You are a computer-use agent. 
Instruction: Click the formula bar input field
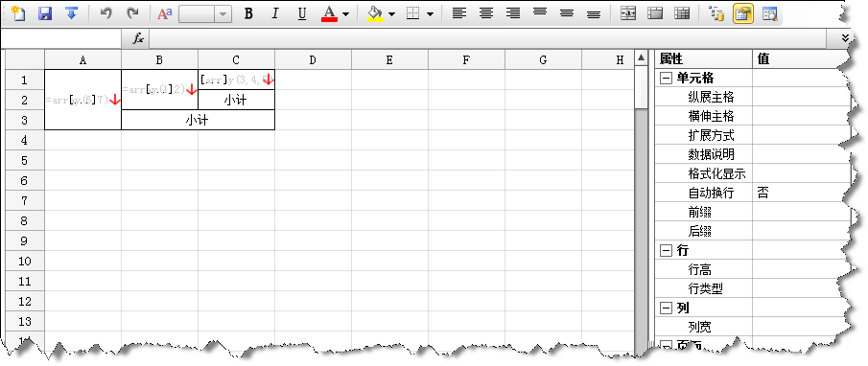click(x=487, y=38)
